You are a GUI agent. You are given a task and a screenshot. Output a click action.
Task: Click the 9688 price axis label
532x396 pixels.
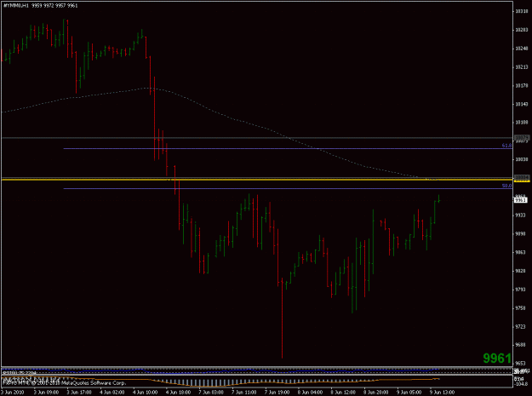[521, 345]
